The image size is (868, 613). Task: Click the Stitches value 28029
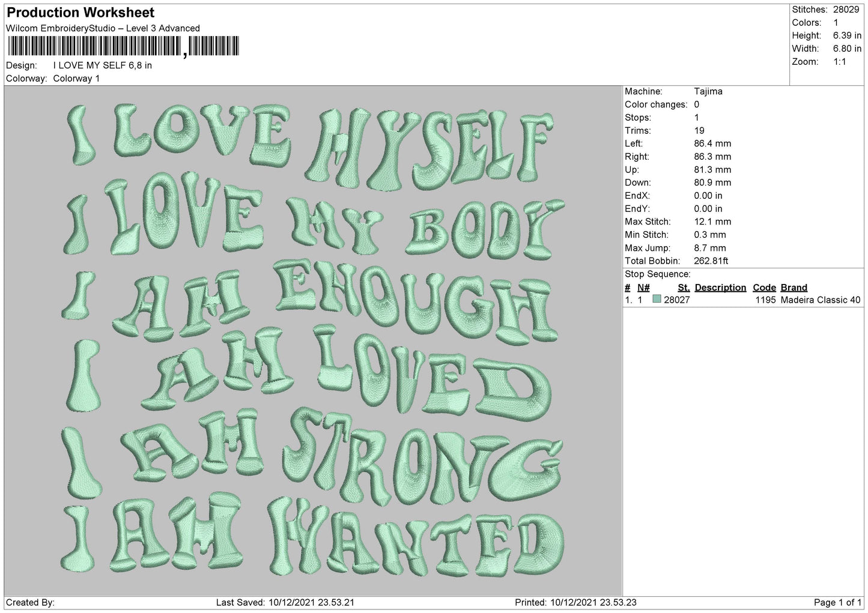[x=847, y=9]
